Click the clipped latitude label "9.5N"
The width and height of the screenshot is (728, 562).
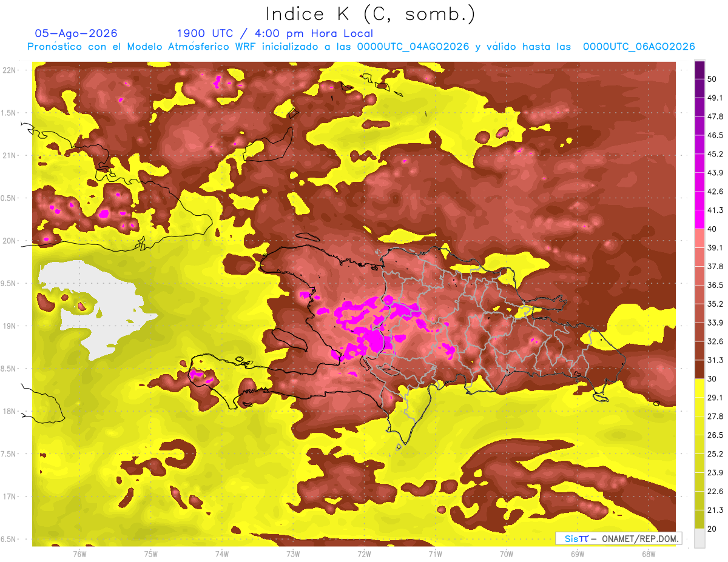[9, 284]
